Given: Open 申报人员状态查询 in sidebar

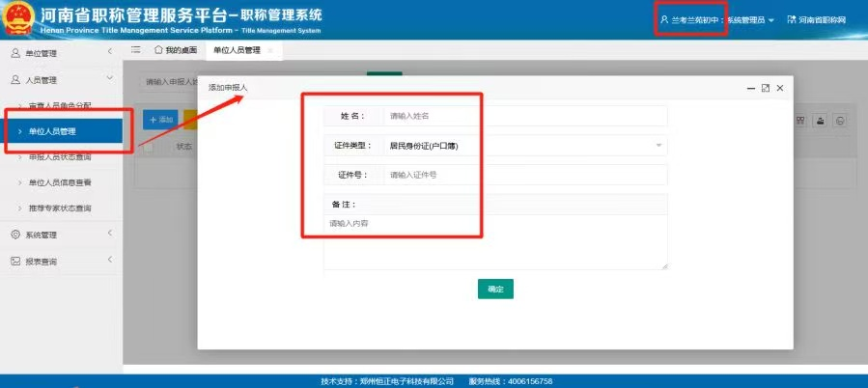Looking at the screenshot, I should coord(60,157).
